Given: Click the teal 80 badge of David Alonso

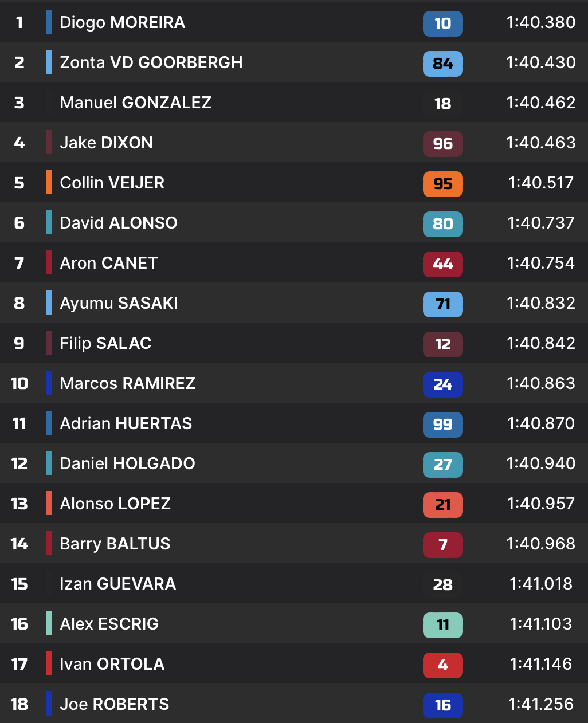Looking at the screenshot, I should tap(442, 224).
